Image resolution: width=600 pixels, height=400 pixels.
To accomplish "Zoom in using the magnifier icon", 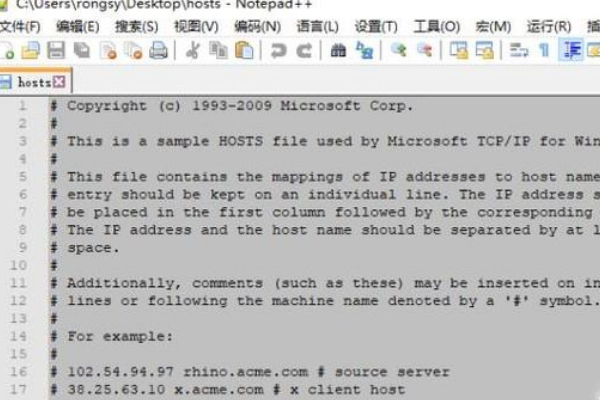I will (x=398, y=50).
